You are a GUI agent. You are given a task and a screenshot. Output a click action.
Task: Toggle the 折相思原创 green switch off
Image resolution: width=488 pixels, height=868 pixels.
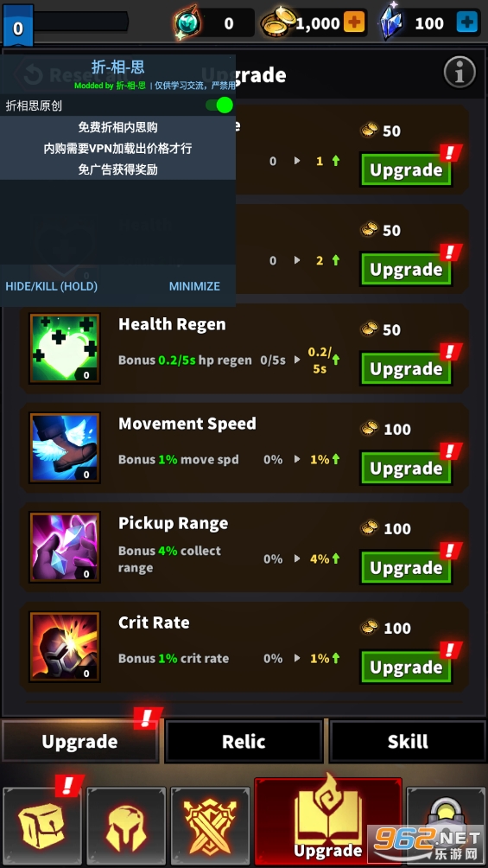pos(219,105)
